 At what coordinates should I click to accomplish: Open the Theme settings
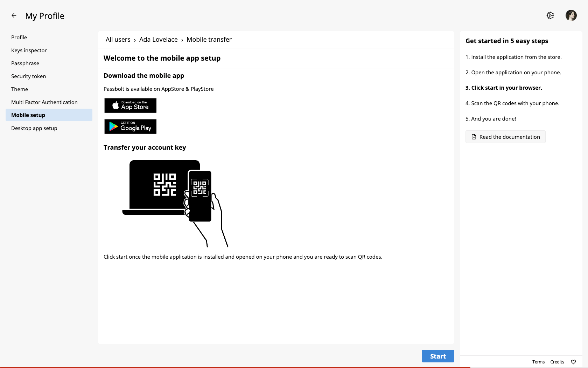point(19,89)
